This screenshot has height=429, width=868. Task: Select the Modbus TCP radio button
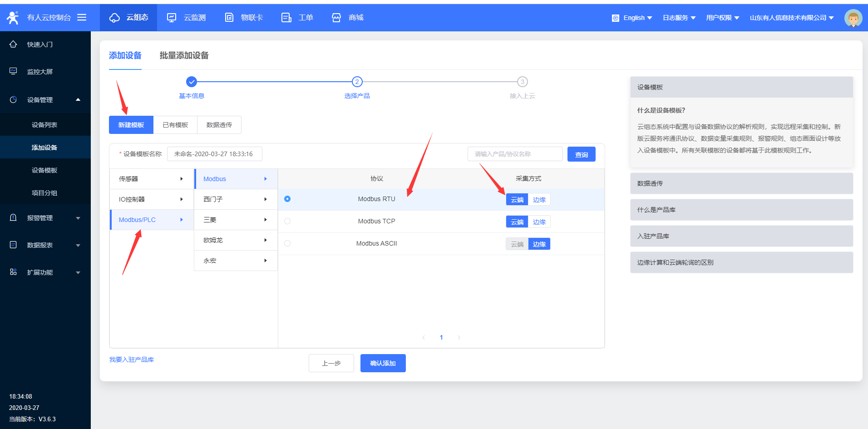(x=287, y=221)
